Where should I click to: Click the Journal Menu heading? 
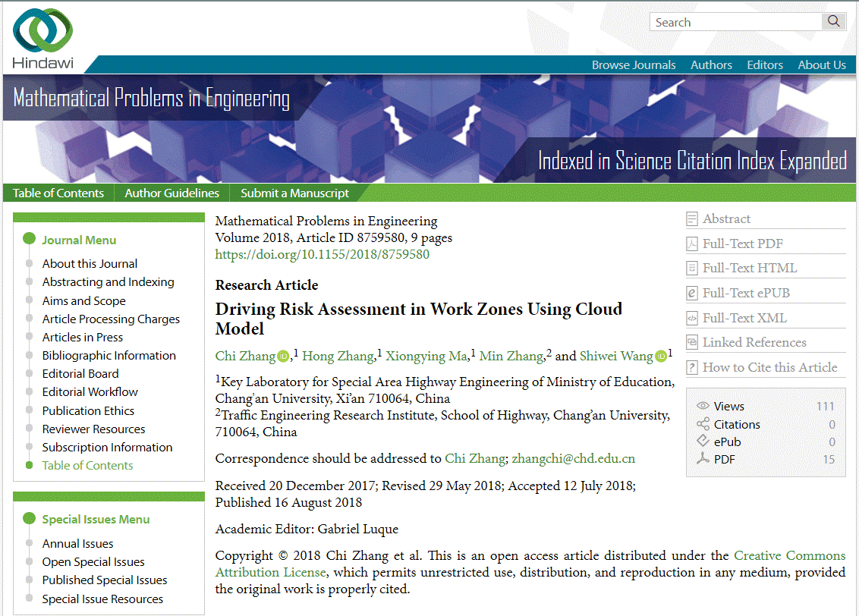pos(79,240)
